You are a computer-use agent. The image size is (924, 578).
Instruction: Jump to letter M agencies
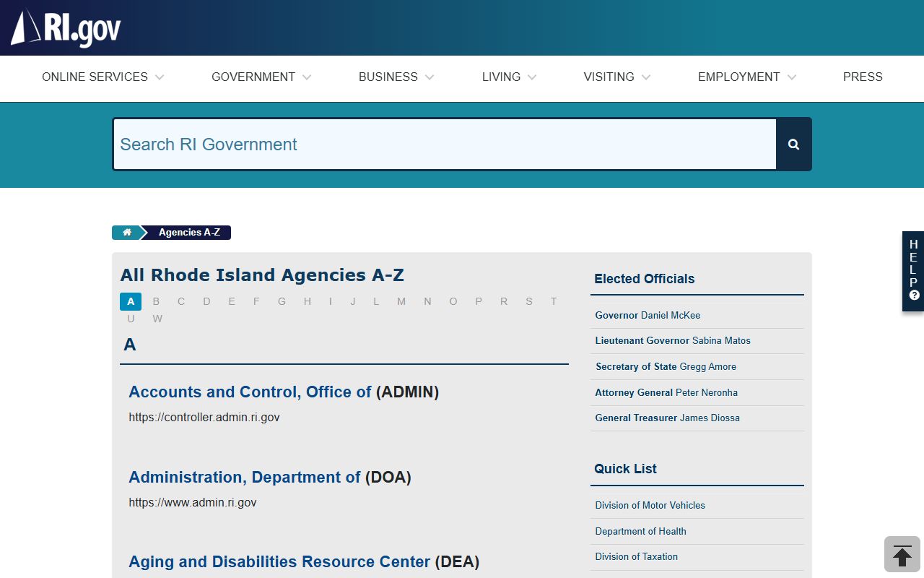point(401,301)
